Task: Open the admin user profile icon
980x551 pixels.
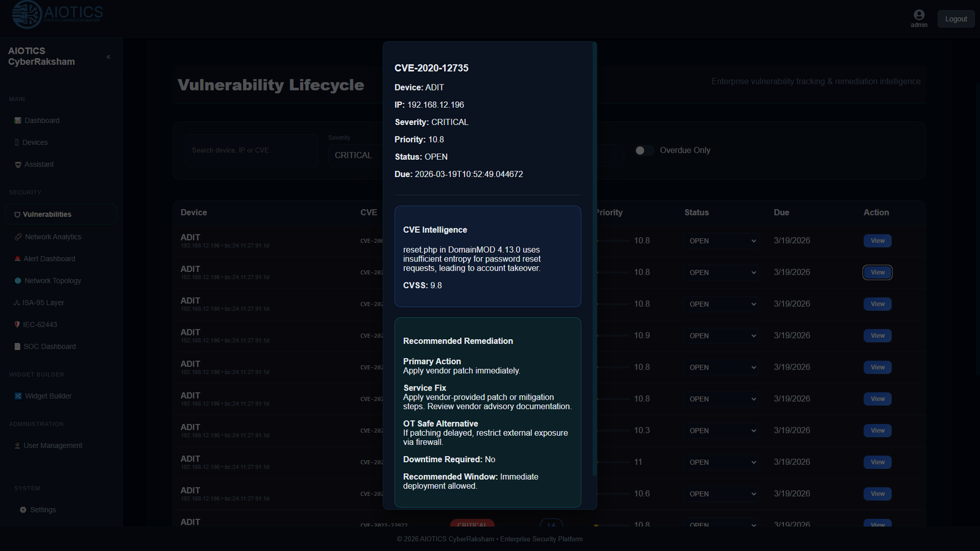Action: pos(919,15)
